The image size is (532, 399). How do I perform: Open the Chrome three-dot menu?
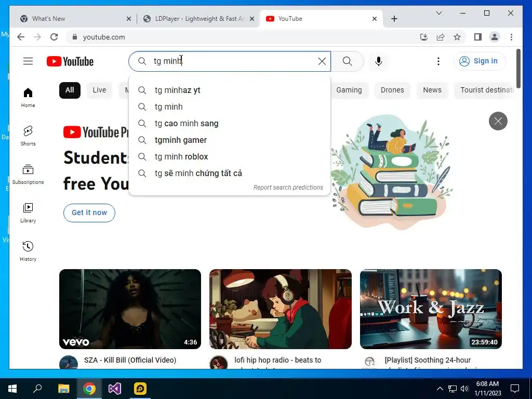511,37
